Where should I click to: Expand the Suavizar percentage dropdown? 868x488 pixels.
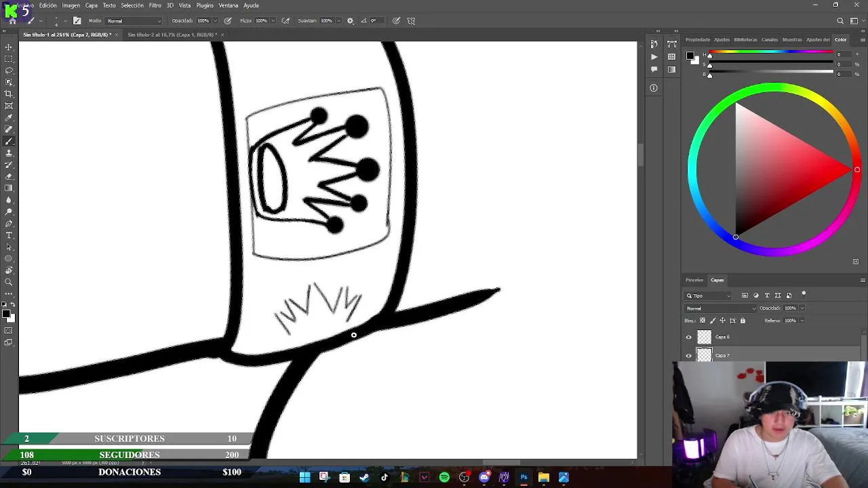coord(338,20)
